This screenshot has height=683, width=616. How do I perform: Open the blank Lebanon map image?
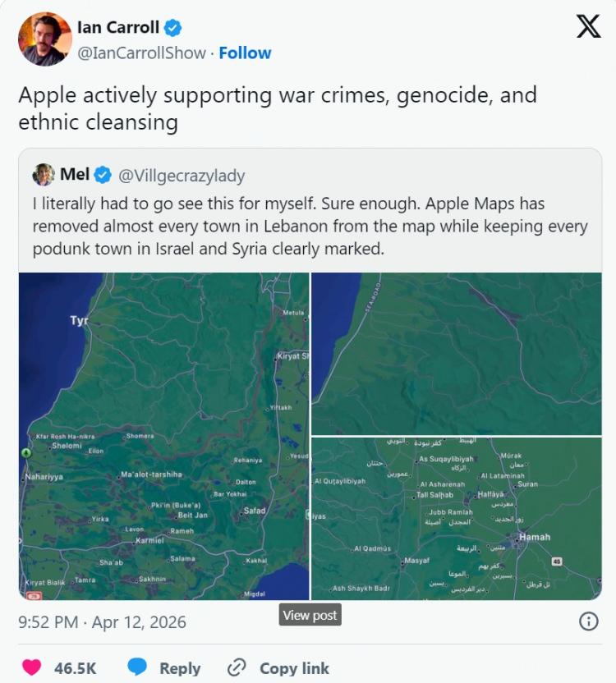457,353
